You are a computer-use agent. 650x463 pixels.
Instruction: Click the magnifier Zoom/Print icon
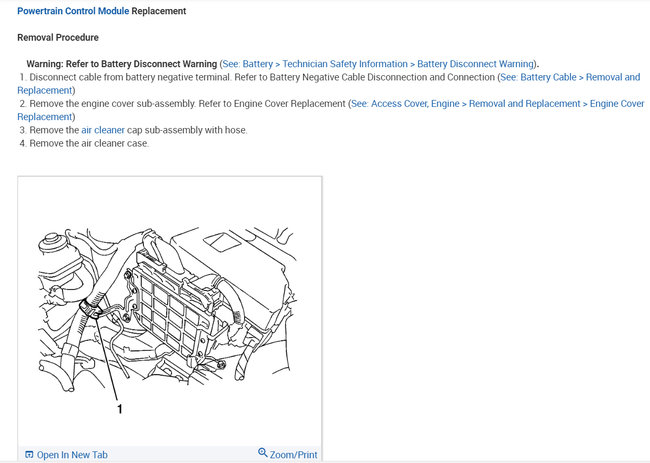262,452
